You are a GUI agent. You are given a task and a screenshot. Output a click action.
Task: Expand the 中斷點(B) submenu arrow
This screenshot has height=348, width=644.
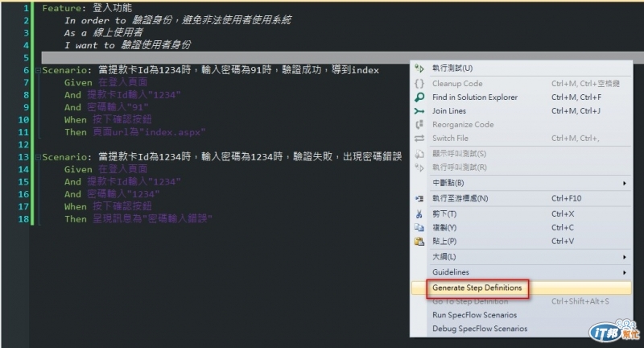coord(625,183)
